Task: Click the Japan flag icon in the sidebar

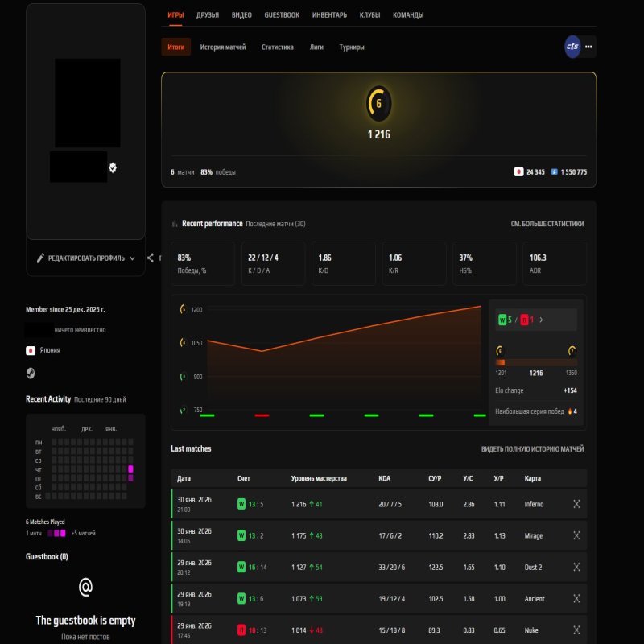Action: (30, 349)
